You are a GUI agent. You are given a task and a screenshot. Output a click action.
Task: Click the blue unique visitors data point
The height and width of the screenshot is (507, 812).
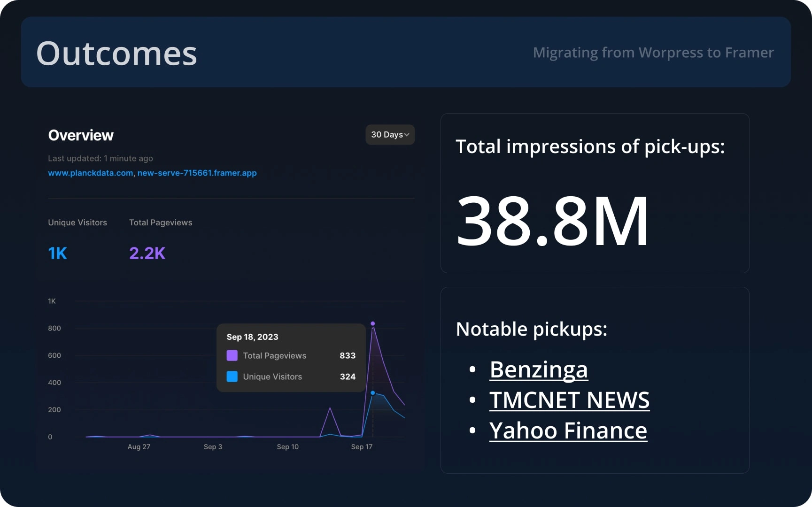click(x=373, y=393)
